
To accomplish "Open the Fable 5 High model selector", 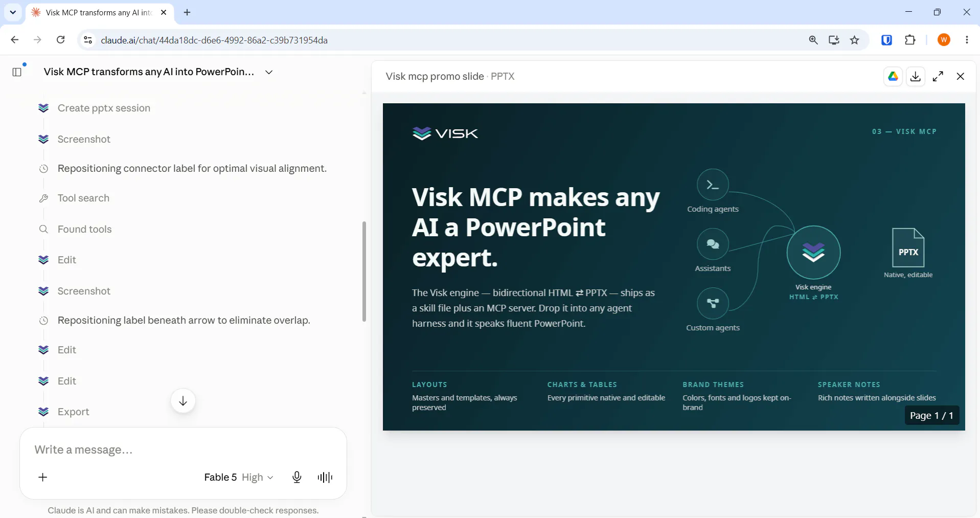I will 239,477.
